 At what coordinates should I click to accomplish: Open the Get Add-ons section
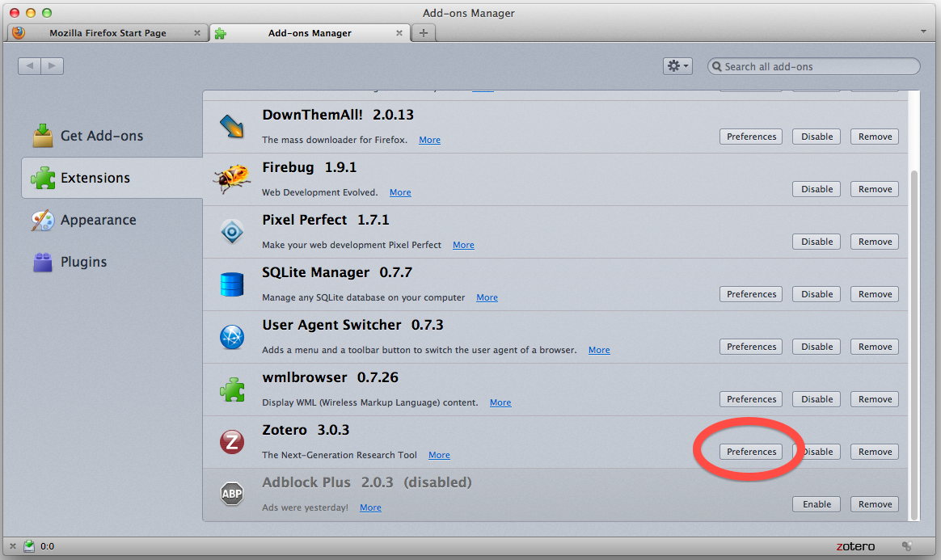[112, 136]
